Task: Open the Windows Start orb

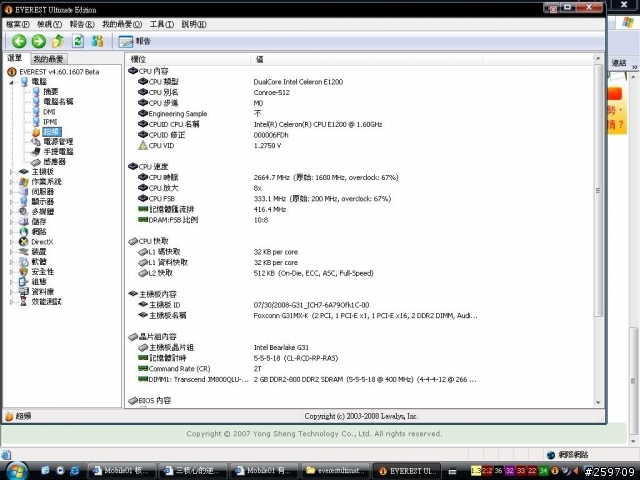Action: pyautogui.click(x=17, y=471)
